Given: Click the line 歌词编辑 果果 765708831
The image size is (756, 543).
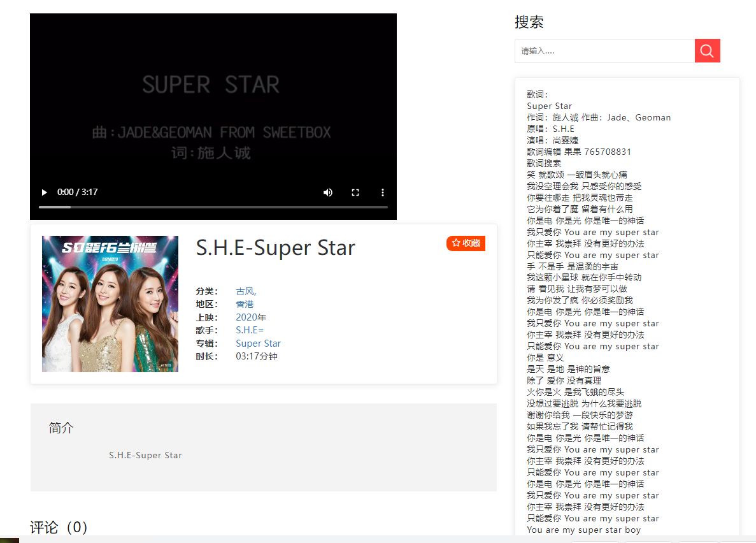Looking at the screenshot, I should 578,152.
